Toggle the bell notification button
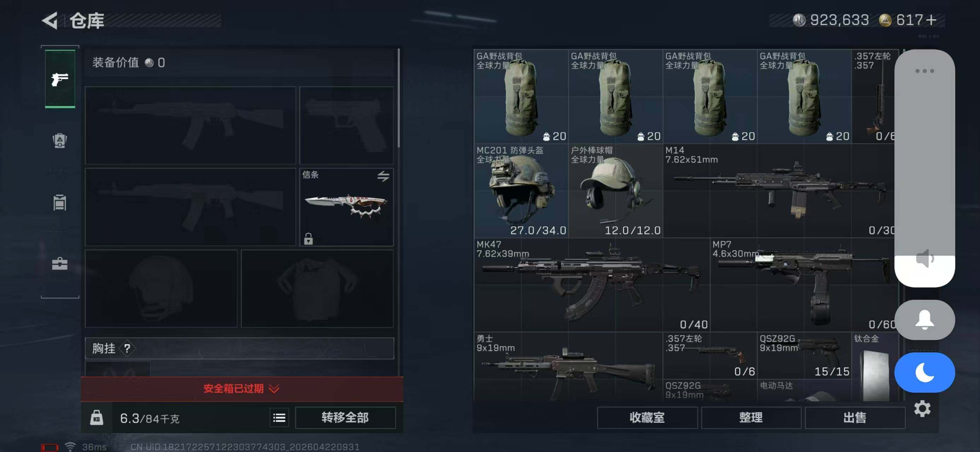 924,320
